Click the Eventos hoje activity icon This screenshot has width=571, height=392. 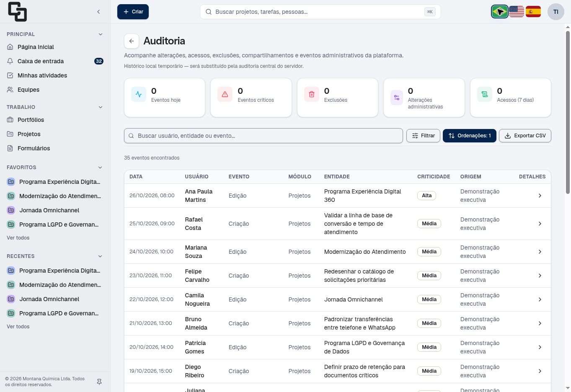click(139, 94)
